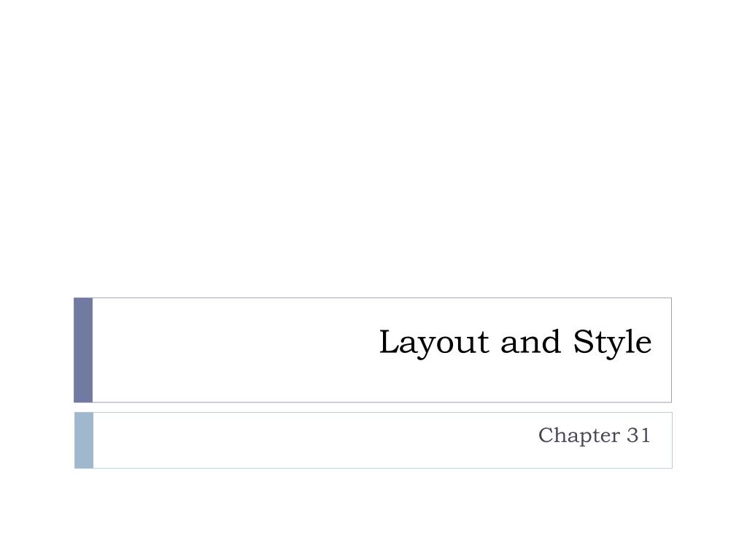This screenshot has width=747, height=560.
Task: Click the word 'and' in the title
Action: point(530,342)
